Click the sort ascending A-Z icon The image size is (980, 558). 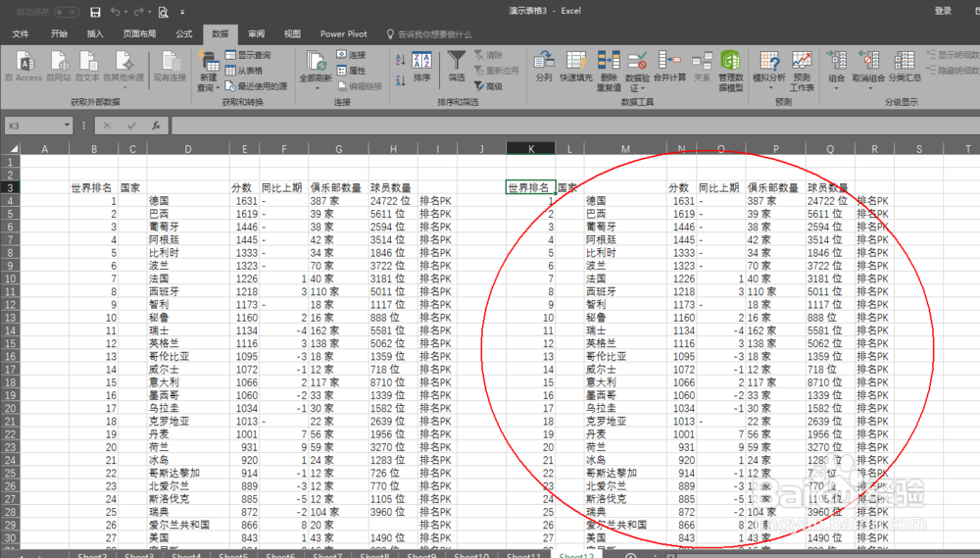[401, 60]
